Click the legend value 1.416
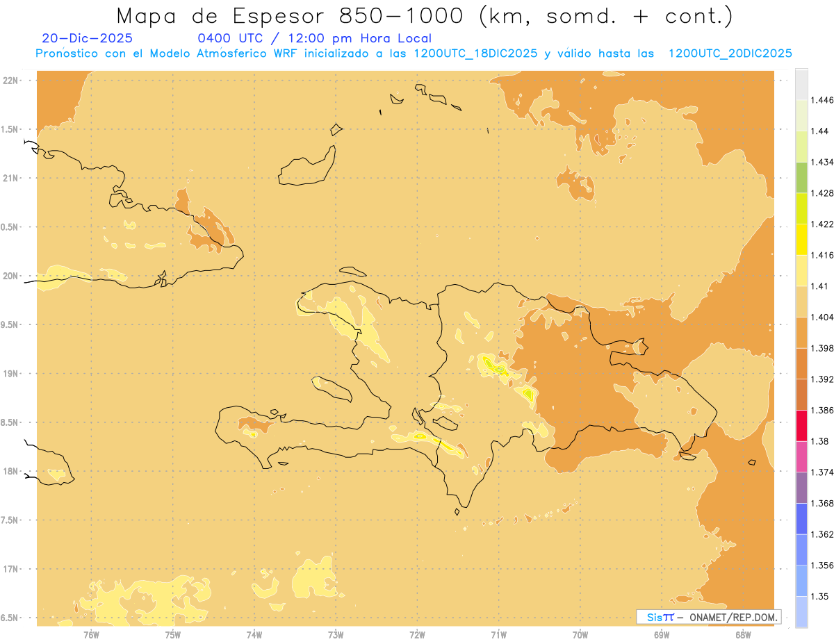Image resolution: width=834 pixels, height=644 pixels. pos(822,255)
